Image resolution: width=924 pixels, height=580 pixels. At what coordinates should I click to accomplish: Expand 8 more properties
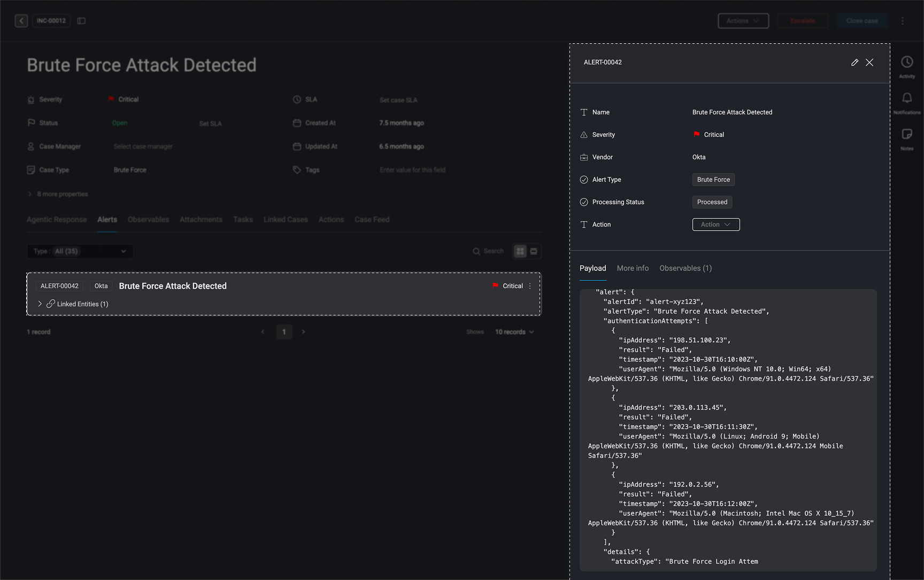(58, 194)
